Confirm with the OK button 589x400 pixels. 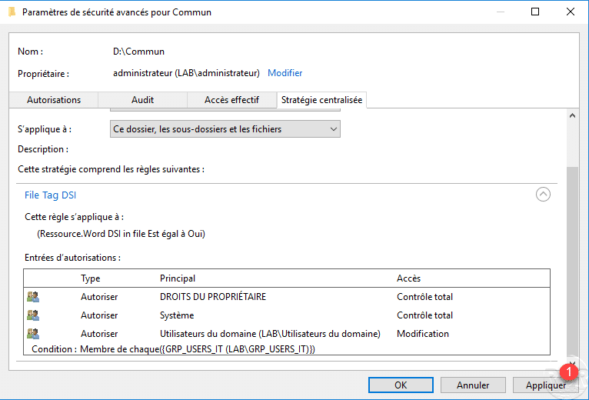click(400, 385)
